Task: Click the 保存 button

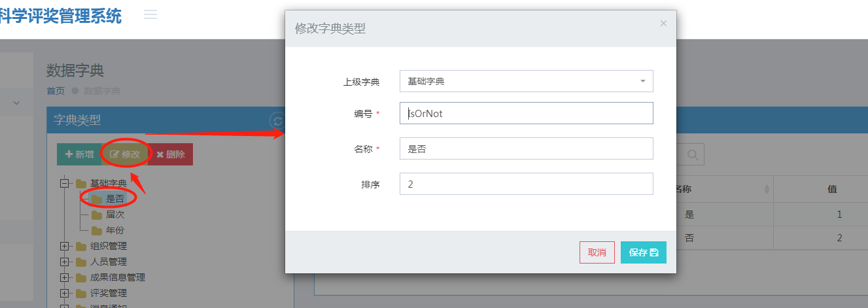Action: [644, 252]
